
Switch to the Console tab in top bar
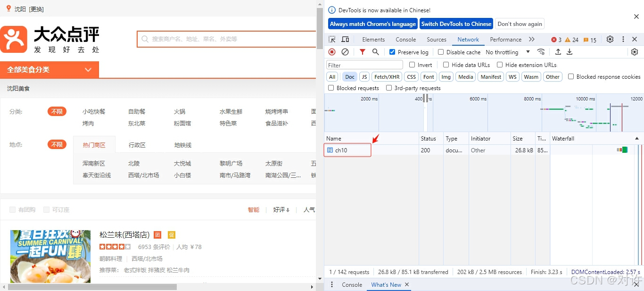[x=406, y=40]
